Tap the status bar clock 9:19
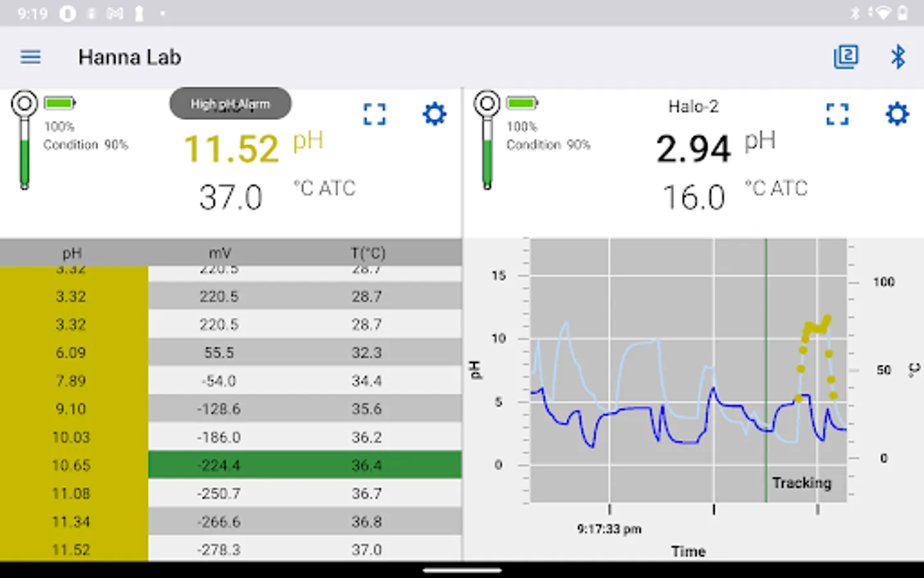The width and height of the screenshot is (924, 578). 32,13
